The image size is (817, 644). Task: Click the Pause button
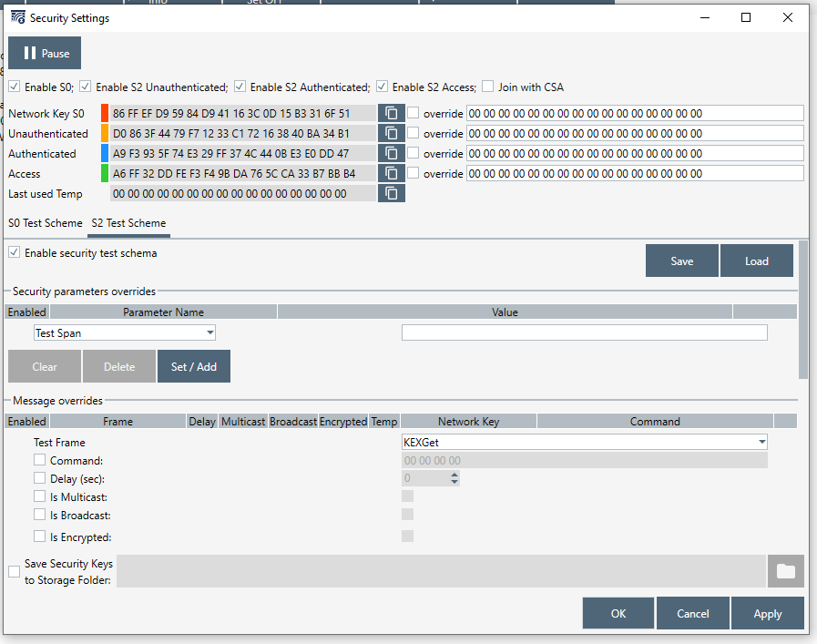pyautogui.click(x=46, y=53)
